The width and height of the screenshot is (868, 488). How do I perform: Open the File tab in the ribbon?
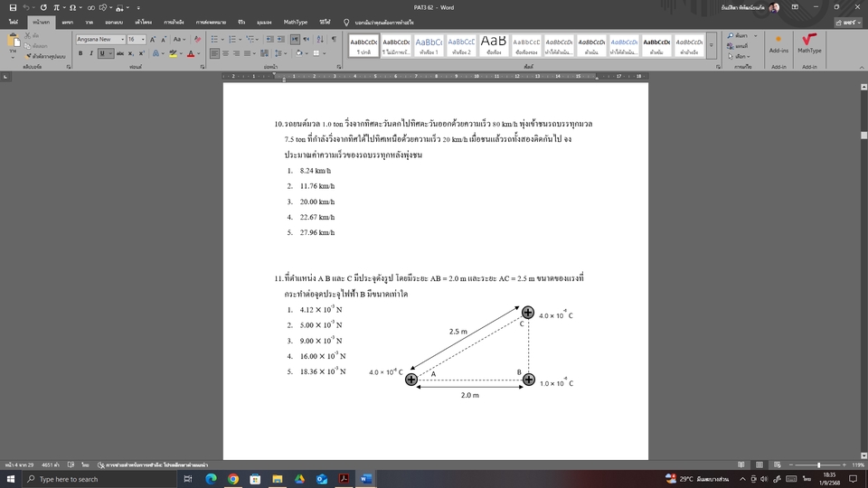point(14,22)
